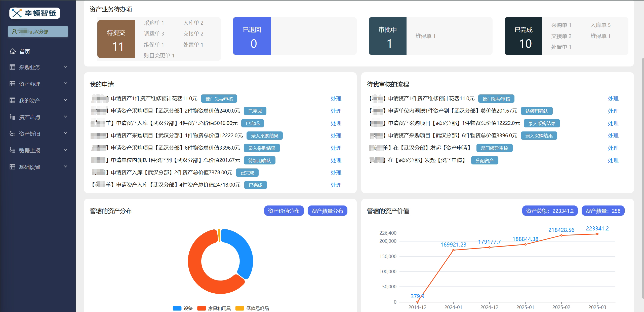Image resolution: width=644 pixels, height=312 pixels.
Task: Switch to 资产价值分布 tab
Action: [284, 211]
